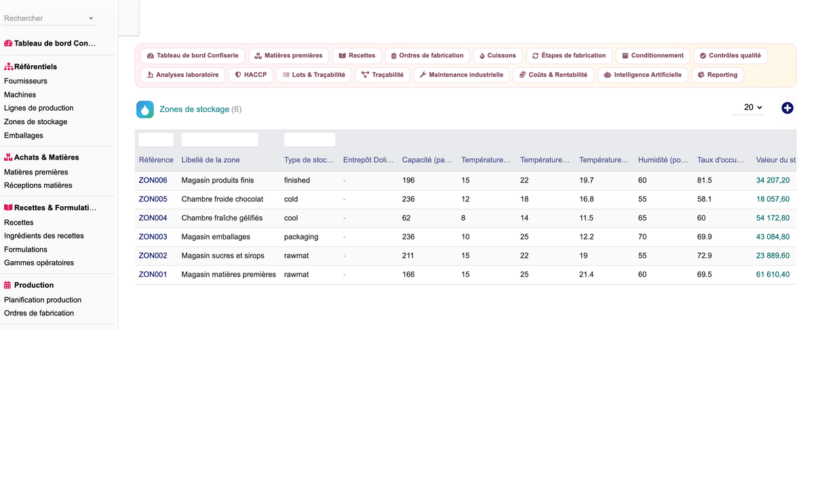
Task: Click the Référentiels hierarchy icon in sidebar
Action: tap(8, 66)
